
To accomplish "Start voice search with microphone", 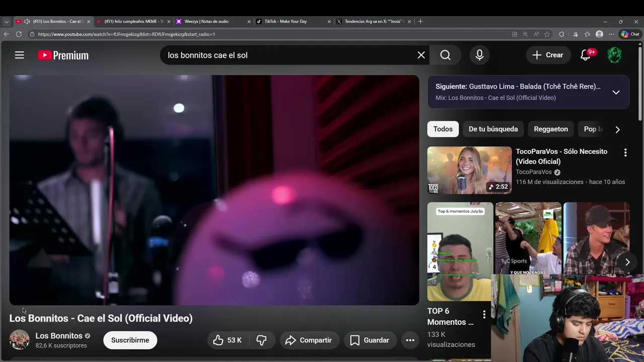I will click(x=479, y=55).
